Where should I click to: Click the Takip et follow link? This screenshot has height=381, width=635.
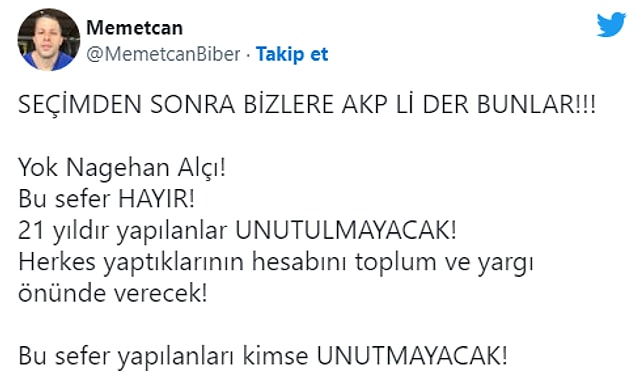(x=292, y=54)
